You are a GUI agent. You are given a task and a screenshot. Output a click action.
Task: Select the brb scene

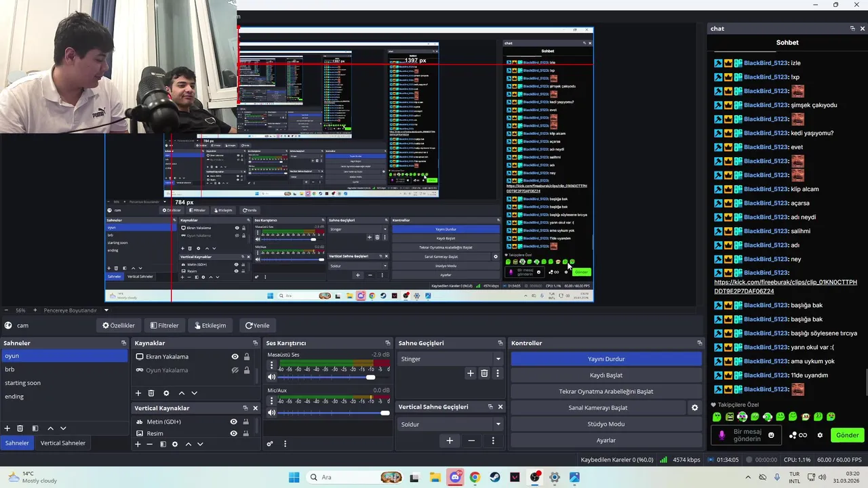(x=64, y=369)
